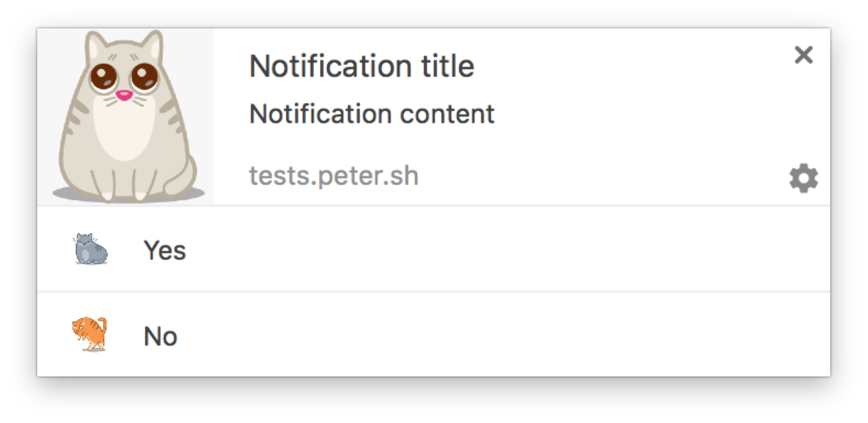
Task: Click the tests.peter.sh origin label
Action: click(x=334, y=176)
